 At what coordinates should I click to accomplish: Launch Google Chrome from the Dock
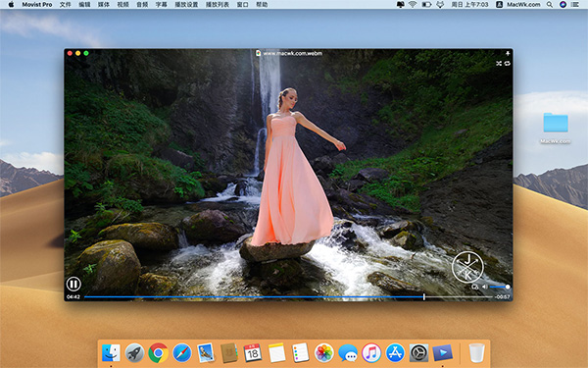point(158,353)
